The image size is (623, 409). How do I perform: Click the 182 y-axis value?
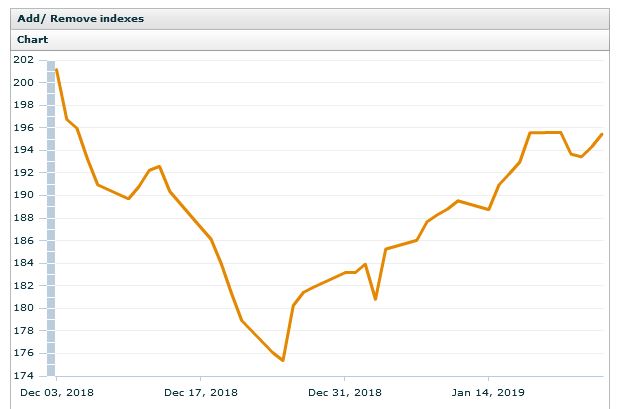(x=23, y=285)
